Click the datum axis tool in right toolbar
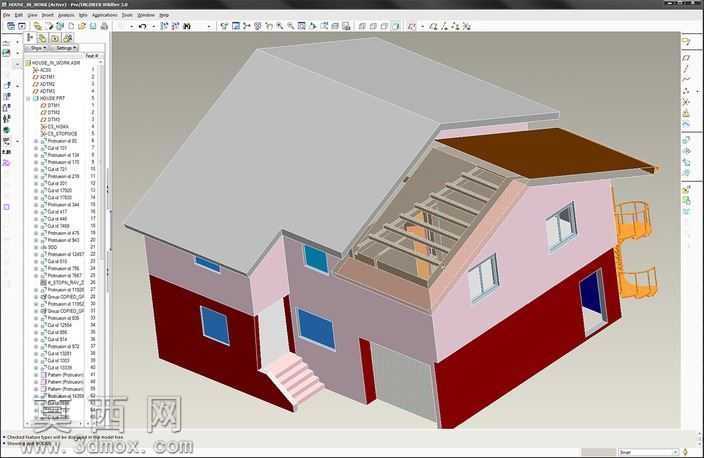 click(686, 69)
